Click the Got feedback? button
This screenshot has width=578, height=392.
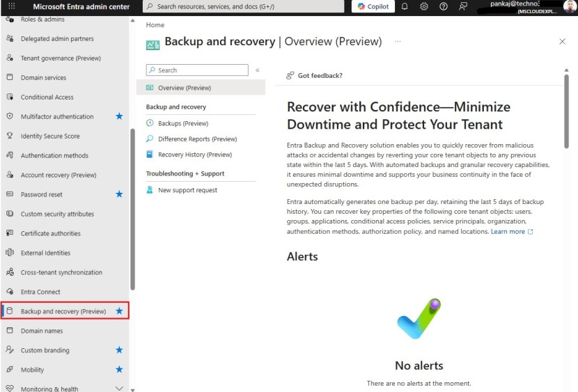click(314, 75)
